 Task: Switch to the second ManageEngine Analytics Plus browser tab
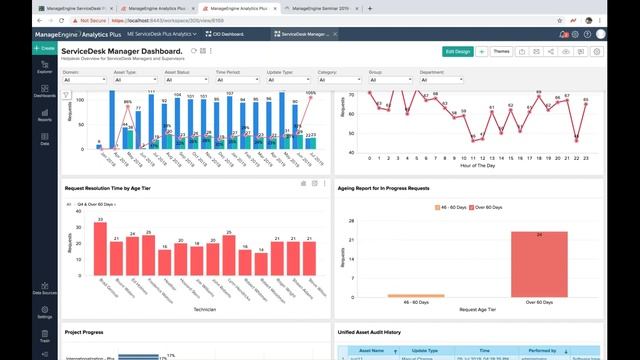click(239, 8)
